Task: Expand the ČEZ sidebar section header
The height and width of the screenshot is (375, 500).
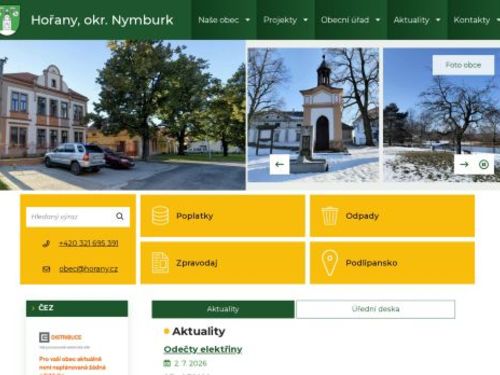Action: point(77,308)
